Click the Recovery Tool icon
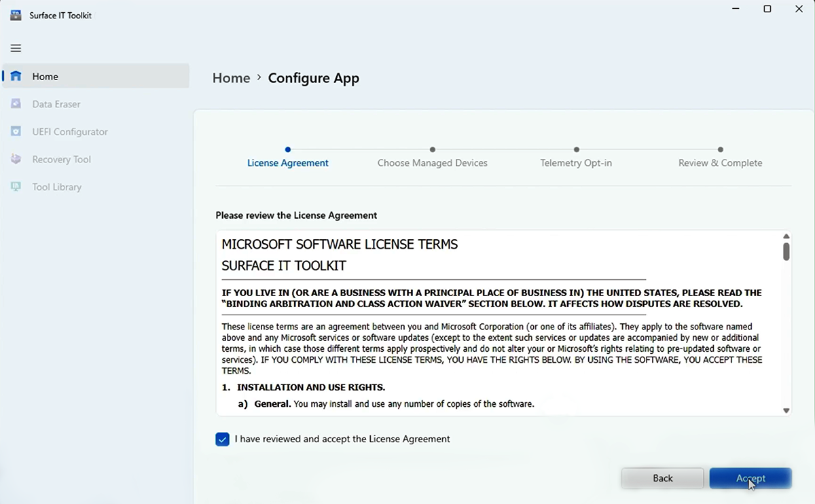Image resolution: width=815 pixels, height=504 pixels. tap(15, 159)
